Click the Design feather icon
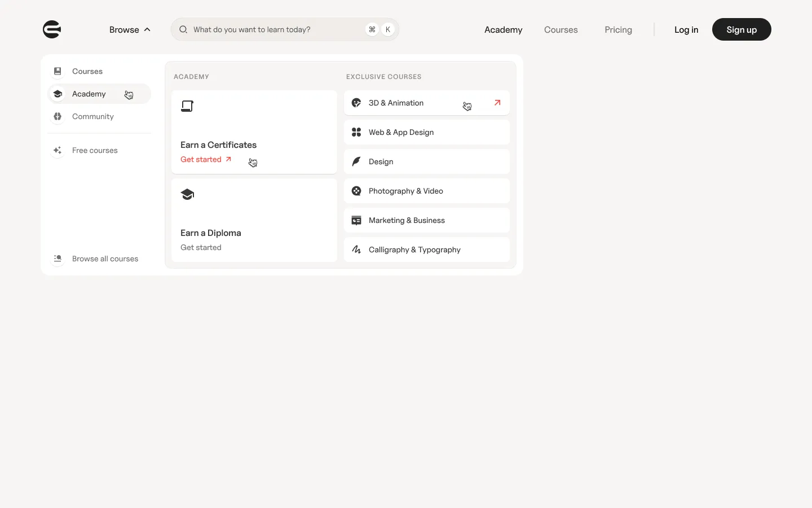This screenshot has width=812, height=508. [356, 161]
